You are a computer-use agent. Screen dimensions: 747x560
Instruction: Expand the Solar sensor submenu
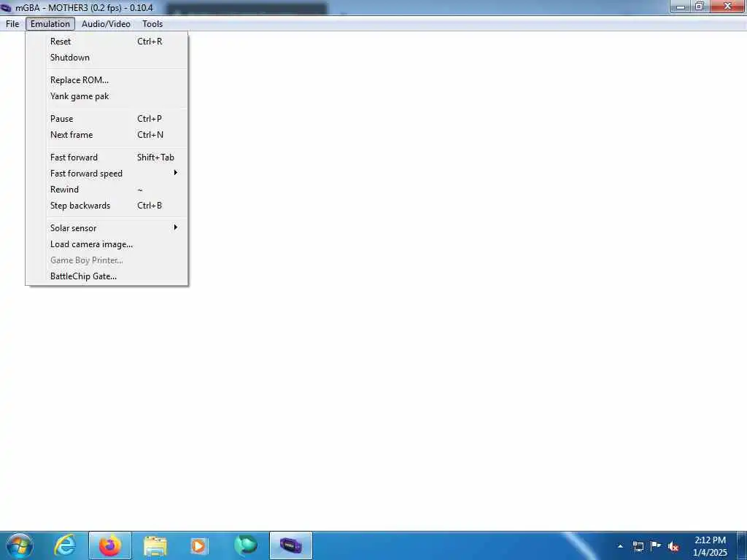coord(107,228)
